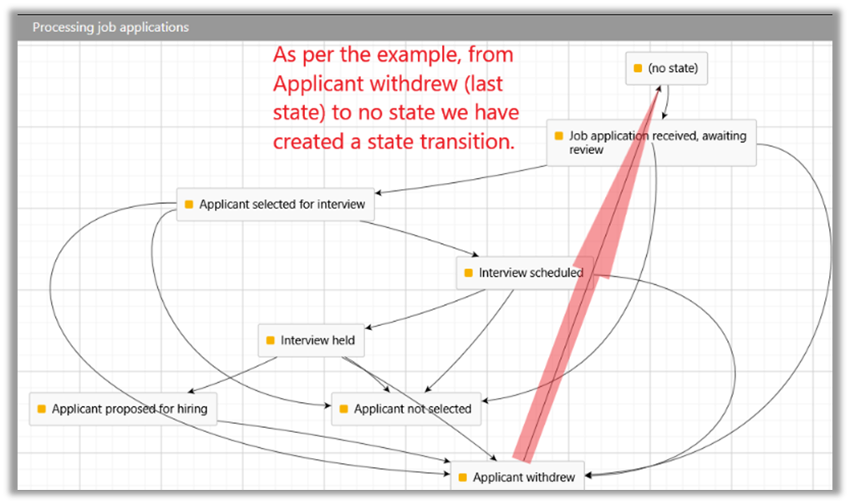
Task: Select the 'Applicant proposed for hiring' label
Action: tap(129, 409)
